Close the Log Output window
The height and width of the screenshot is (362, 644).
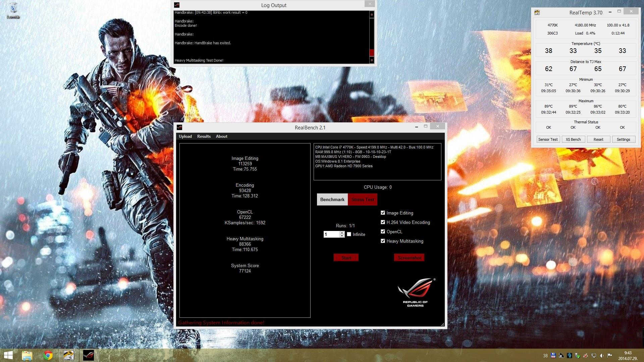click(370, 4)
